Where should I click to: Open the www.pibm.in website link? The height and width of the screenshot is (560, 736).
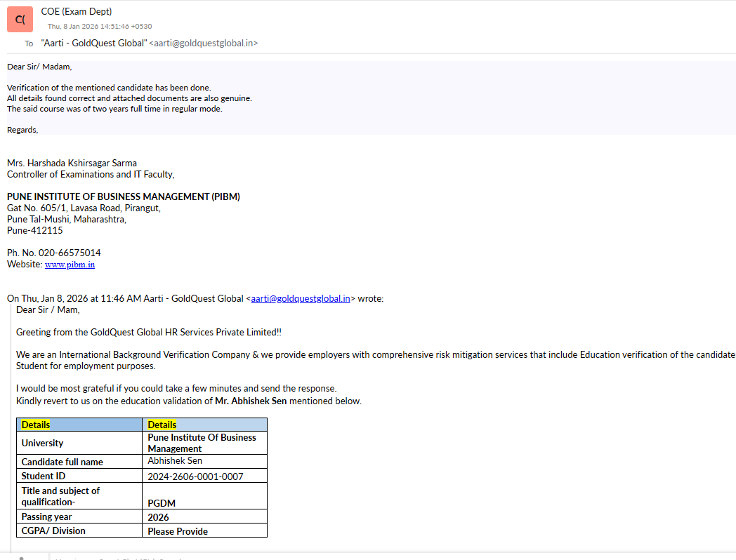pos(70,265)
